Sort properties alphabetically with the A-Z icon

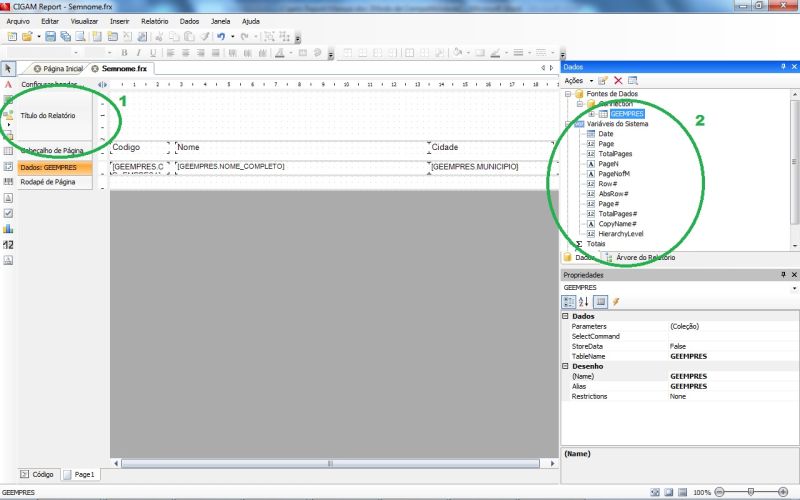[x=584, y=302]
